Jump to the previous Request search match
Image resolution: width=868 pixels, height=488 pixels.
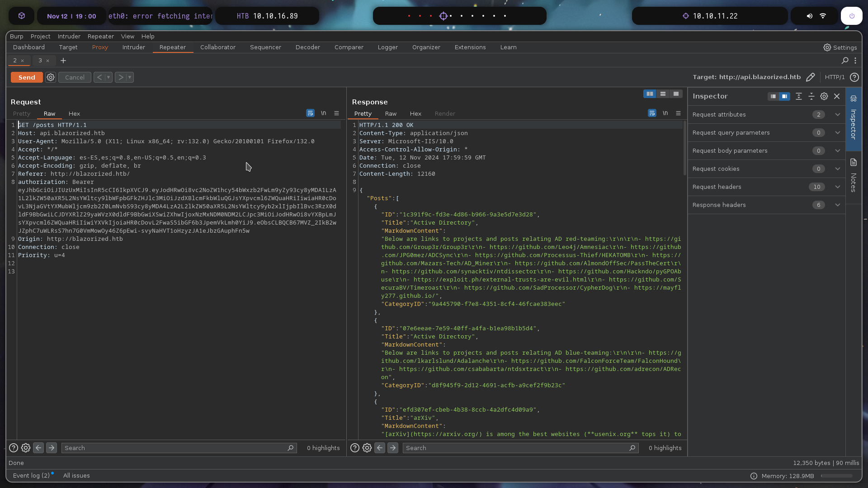tap(38, 448)
